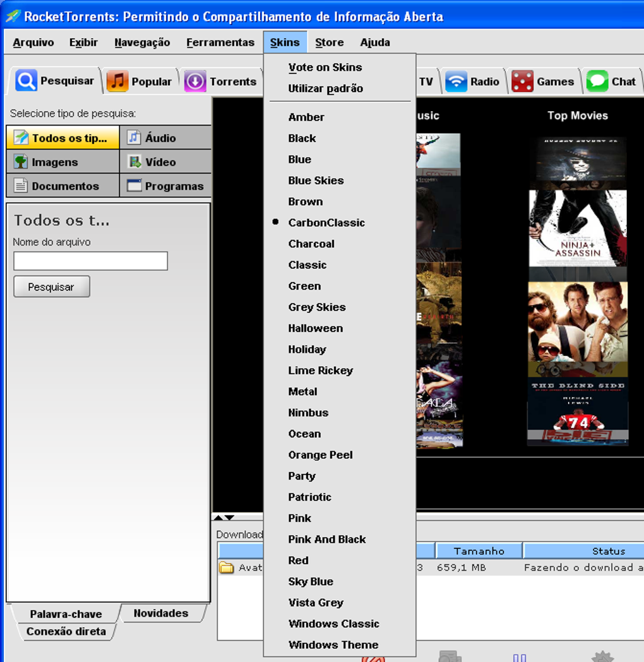Click the Radio wifi signal icon

point(456,81)
